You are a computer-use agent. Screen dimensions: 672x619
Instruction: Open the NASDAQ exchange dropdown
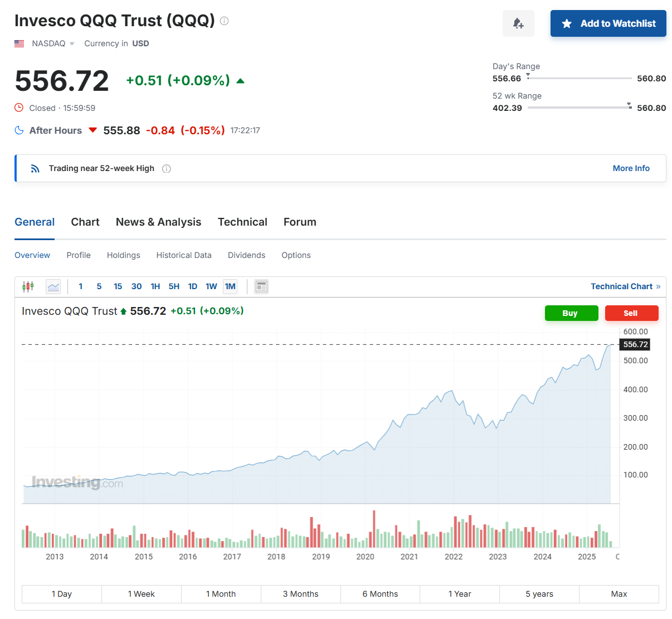[53, 43]
